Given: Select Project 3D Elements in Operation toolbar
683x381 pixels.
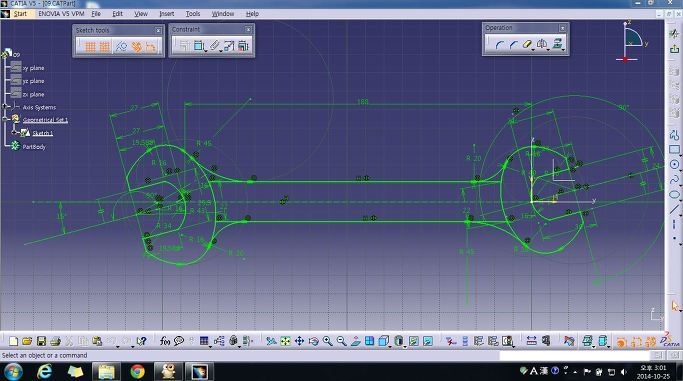Looking at the screenshot, I should coord(557,44).
